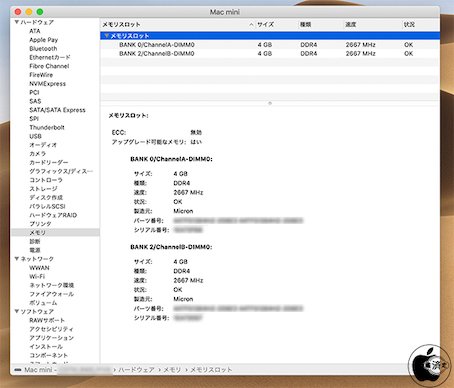
Task: Select グラフィックス/ディスプレイ in the sidebar
Action: coord(61,171)
